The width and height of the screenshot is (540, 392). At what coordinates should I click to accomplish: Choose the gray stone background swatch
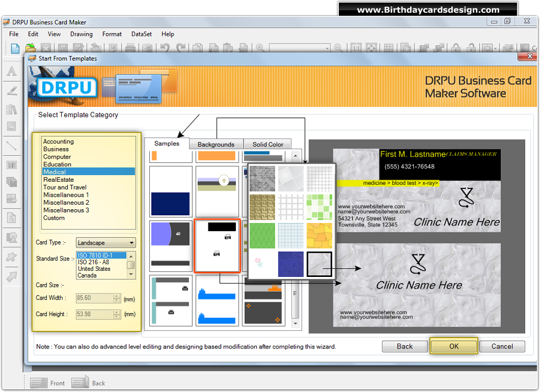262,178
